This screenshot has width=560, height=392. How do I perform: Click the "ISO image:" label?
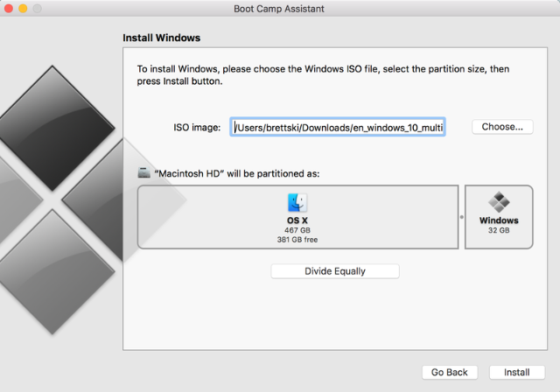[x=197, y=128]
